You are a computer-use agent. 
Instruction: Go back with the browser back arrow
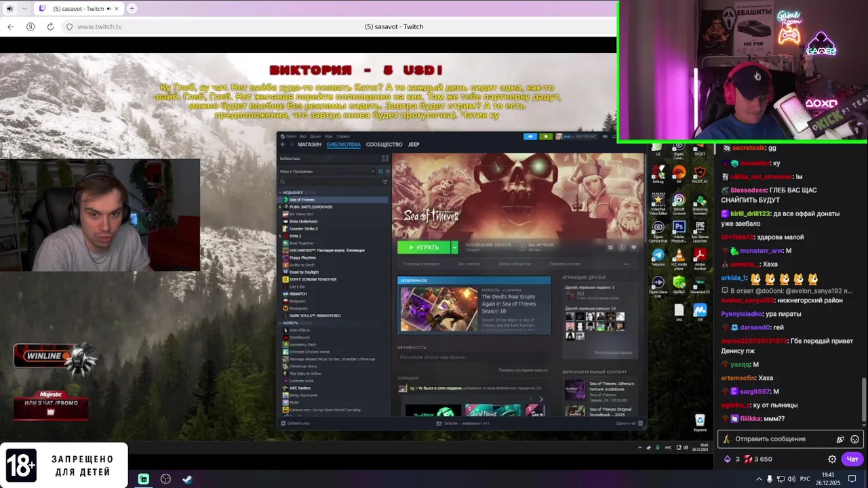(11, 26)
